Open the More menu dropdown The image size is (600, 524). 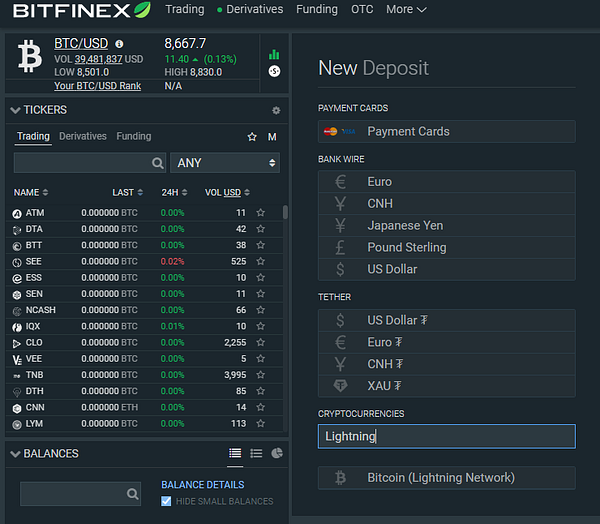click(x=406, y=9)
